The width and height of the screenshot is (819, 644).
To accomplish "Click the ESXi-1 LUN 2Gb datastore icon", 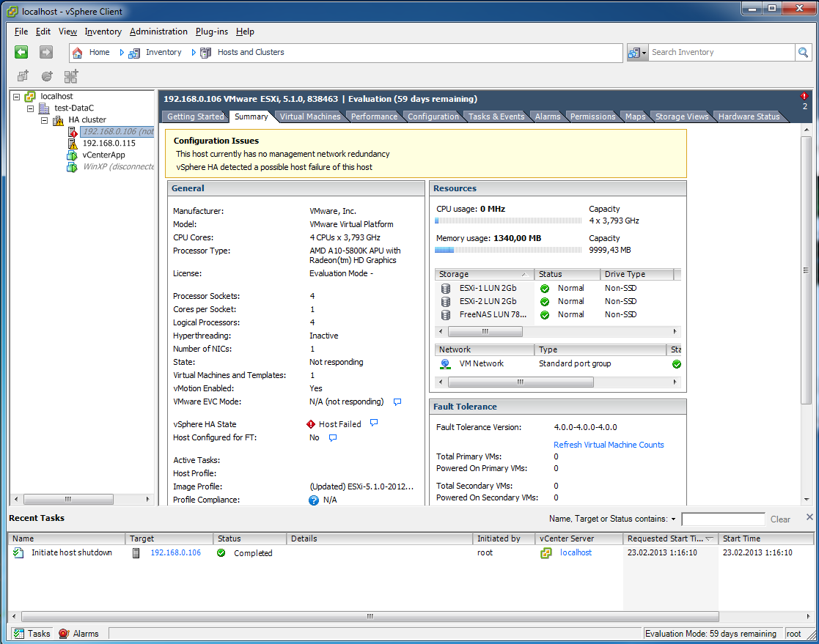I will click(446, 288).
